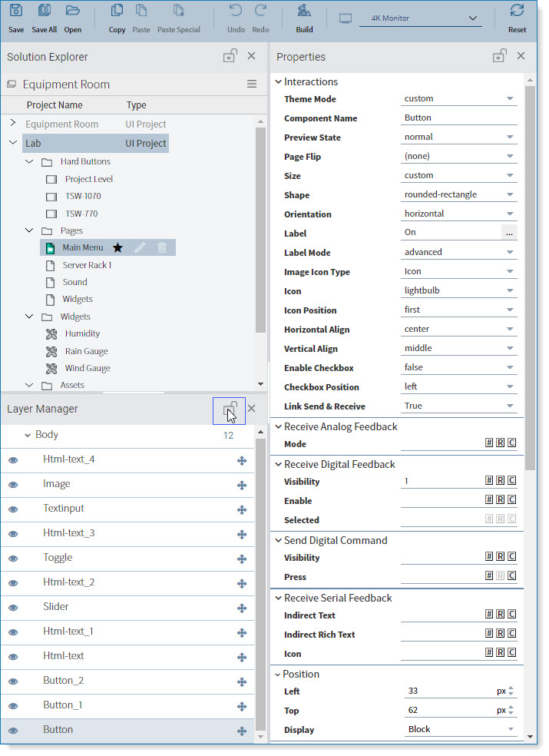Image resolution: width=549 pixels, height=756 pixels.
Task: Open the Enable Checkbox dropdown
Action: (x=458, y=367)
